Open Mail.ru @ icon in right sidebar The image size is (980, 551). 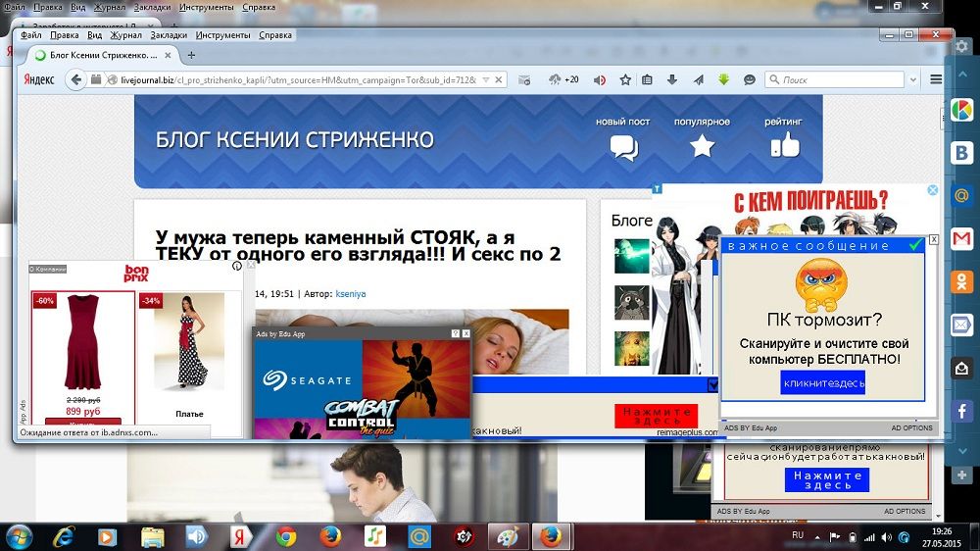962,195
